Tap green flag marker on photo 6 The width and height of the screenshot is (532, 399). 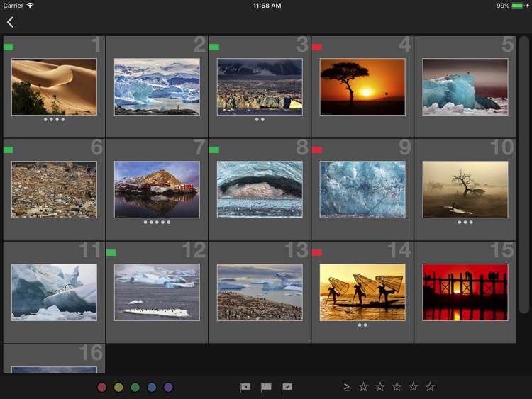(x=9, y=150)
